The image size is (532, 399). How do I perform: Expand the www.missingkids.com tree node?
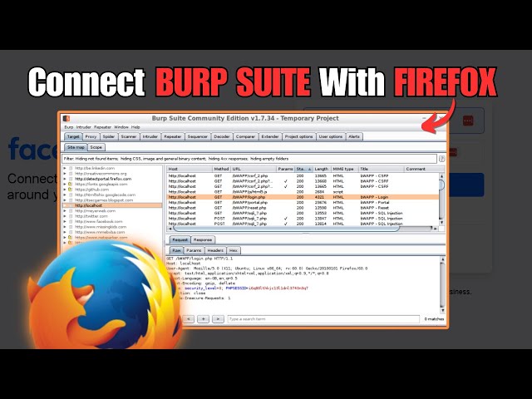point(65,227)
